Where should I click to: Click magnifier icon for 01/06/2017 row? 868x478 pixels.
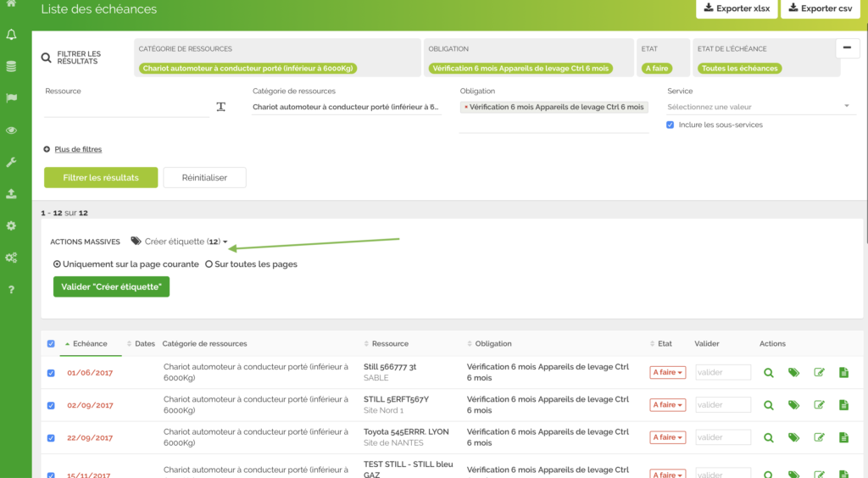(769, 372)
